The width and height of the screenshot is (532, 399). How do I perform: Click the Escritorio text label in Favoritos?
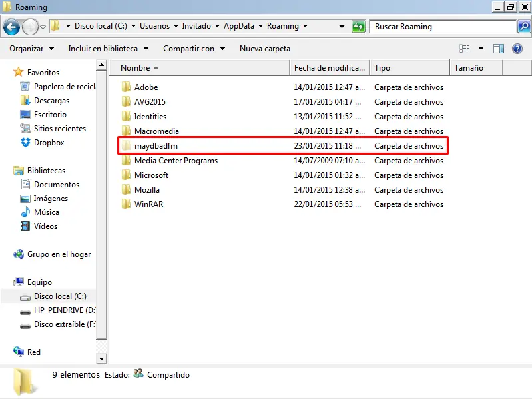click(x=50, y=115)
